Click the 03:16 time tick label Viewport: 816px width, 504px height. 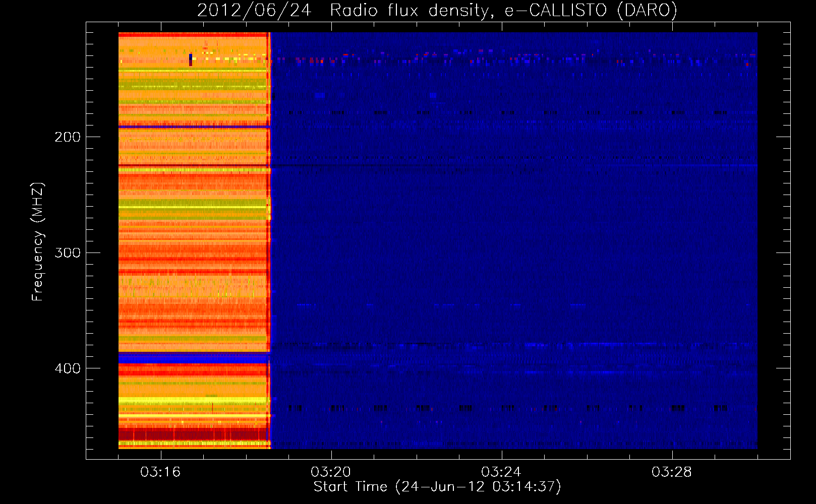160,472
